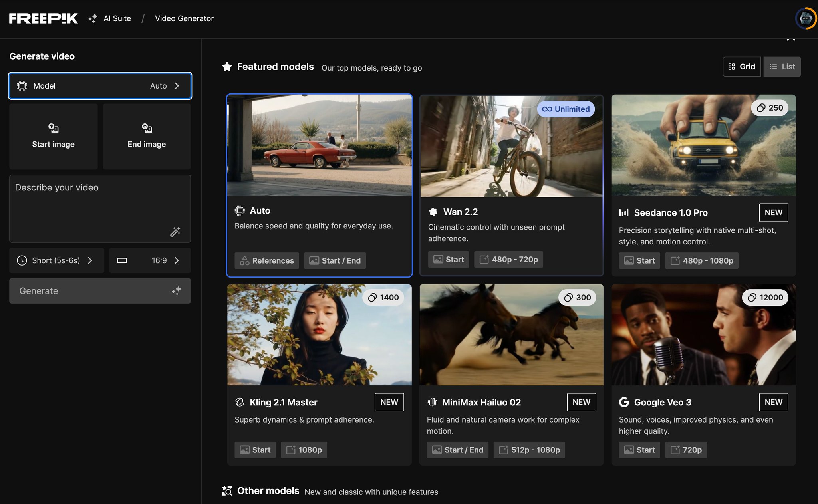Screen dimensions: 818x504
Task: Click the Seedance 1.0 Pro logo icon
Action: tap(624, 212)
